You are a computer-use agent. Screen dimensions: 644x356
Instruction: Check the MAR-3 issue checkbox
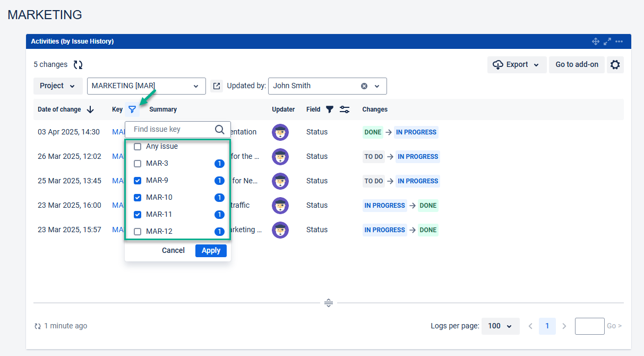coord(138,164)
